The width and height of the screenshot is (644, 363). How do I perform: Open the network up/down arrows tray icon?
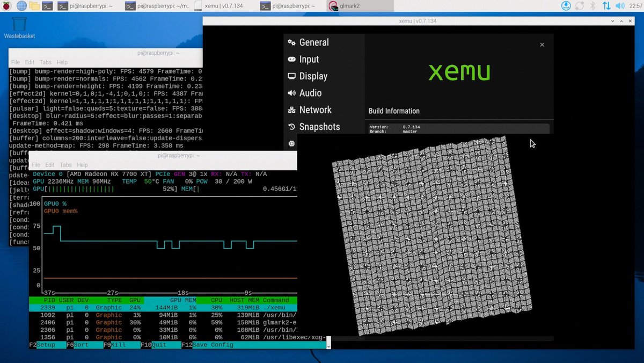tap(606, 6)
